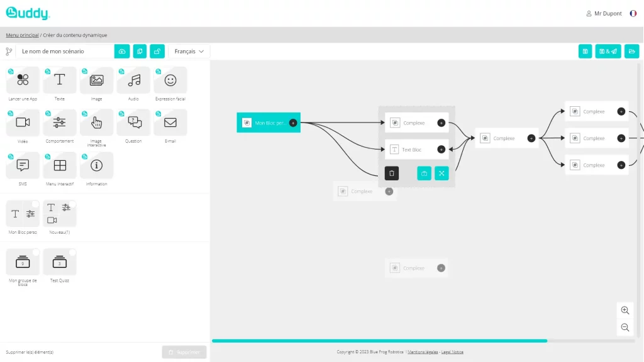Image resolution: width=644 pixels, height=362 pixels.
Task: Tick the Test Quizz selection circle
Action: coord(72,253)
